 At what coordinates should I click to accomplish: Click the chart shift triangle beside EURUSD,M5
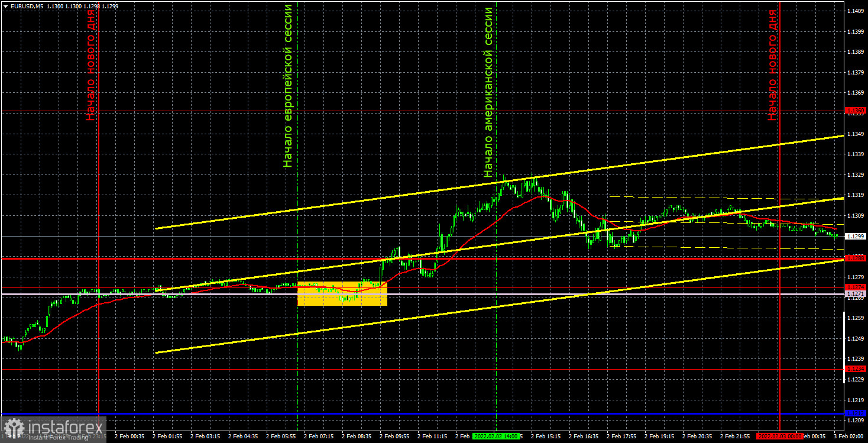tap(5, 6)
